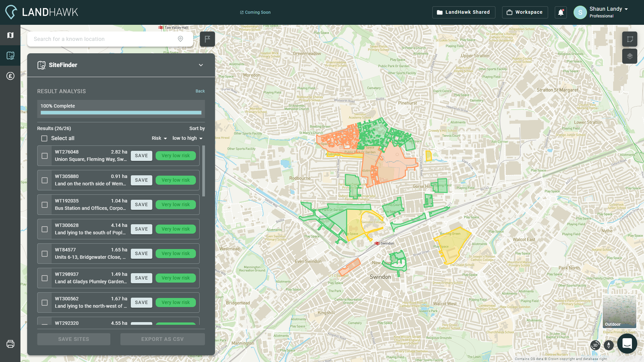Tick checkbox for WT276048

[x=45, y=156]
